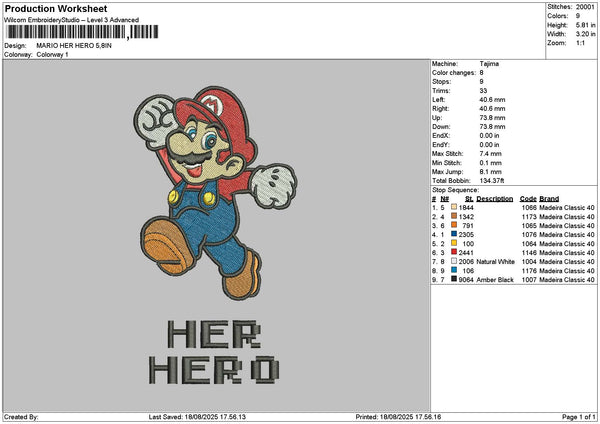Click the Up value 73.8 mm
The image size is (600, 424).
492,118
